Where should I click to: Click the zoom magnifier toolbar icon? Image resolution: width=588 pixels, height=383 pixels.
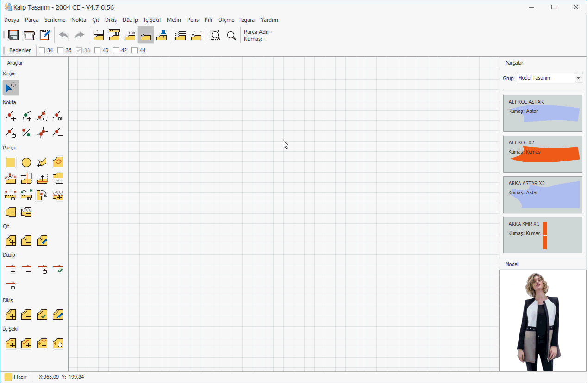(231, 35)
